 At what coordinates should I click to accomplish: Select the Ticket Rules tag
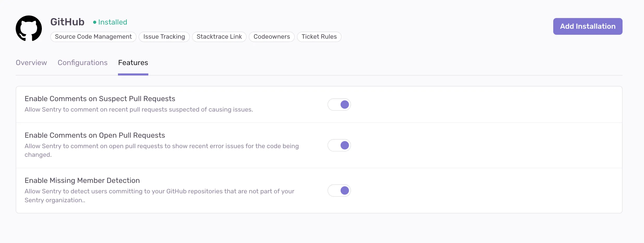click(319, 37)
